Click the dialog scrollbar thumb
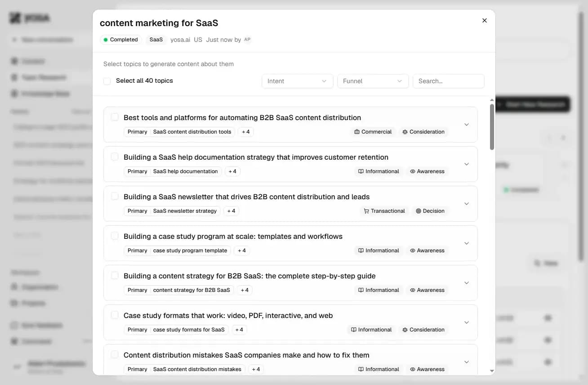The image size is (588, 385). [492, 127]
